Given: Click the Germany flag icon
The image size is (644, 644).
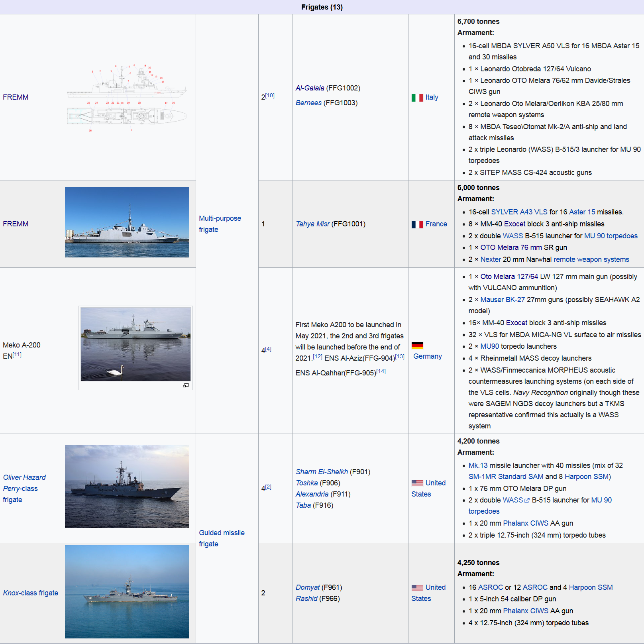Looking at the screenshot, I should (417, 346).
